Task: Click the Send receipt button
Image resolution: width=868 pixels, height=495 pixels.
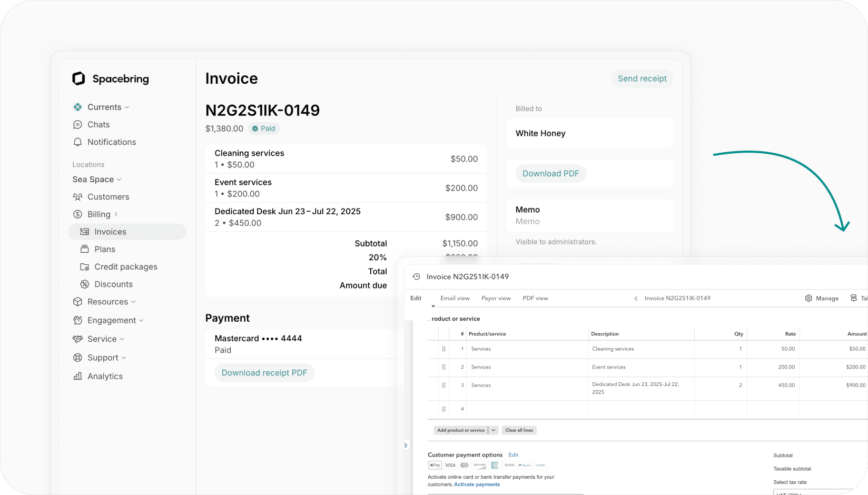Action: pos(642,78)
